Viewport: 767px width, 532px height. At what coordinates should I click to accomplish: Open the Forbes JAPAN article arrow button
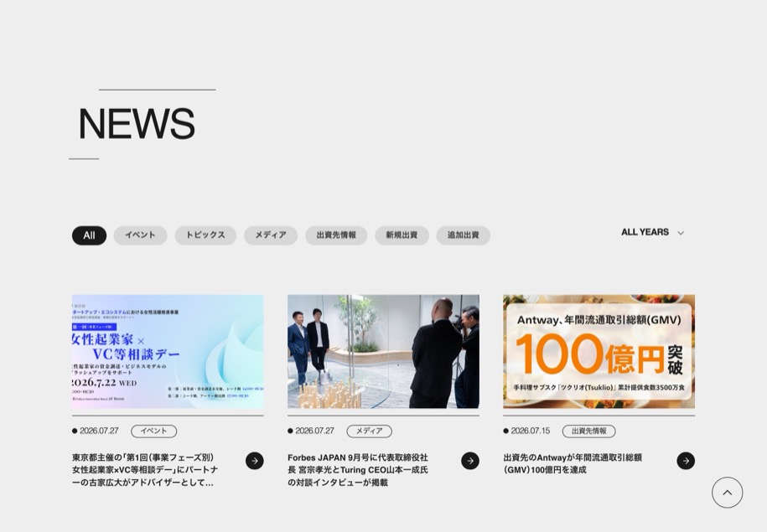click(470, 461)
